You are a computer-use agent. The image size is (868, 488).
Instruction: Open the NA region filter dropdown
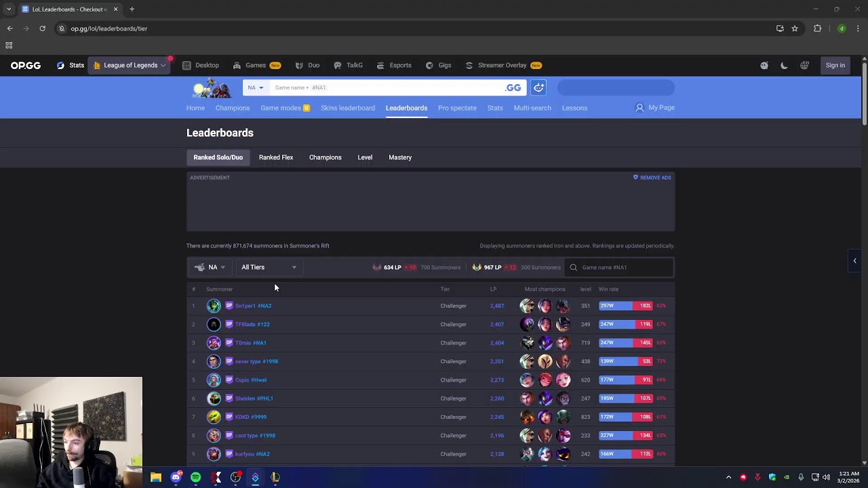point(210,267)
